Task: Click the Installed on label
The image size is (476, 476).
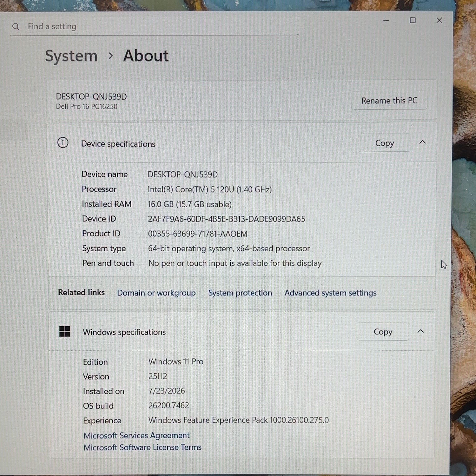Action: 103,391
